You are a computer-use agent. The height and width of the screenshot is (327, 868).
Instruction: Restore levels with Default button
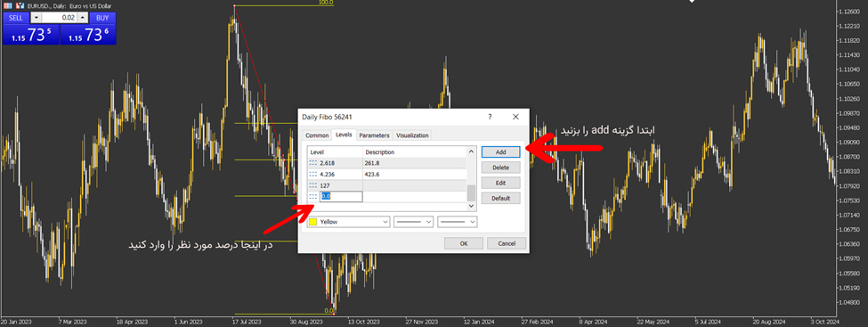click(x=500, y=198)
